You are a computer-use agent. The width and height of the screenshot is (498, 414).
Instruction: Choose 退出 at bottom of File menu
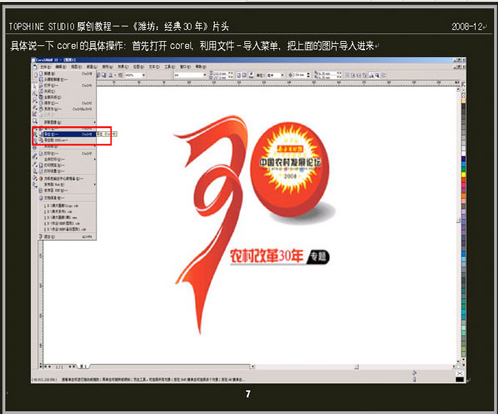[x=68, y=236]
